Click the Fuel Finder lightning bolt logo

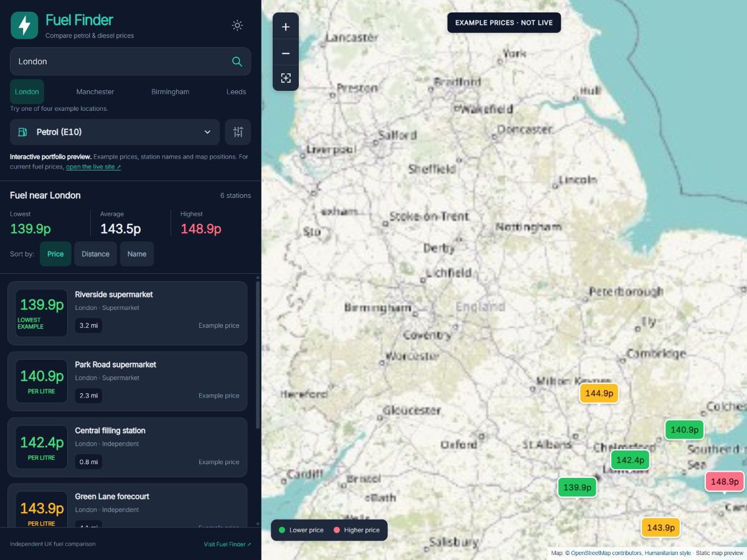tap(24, 26)
